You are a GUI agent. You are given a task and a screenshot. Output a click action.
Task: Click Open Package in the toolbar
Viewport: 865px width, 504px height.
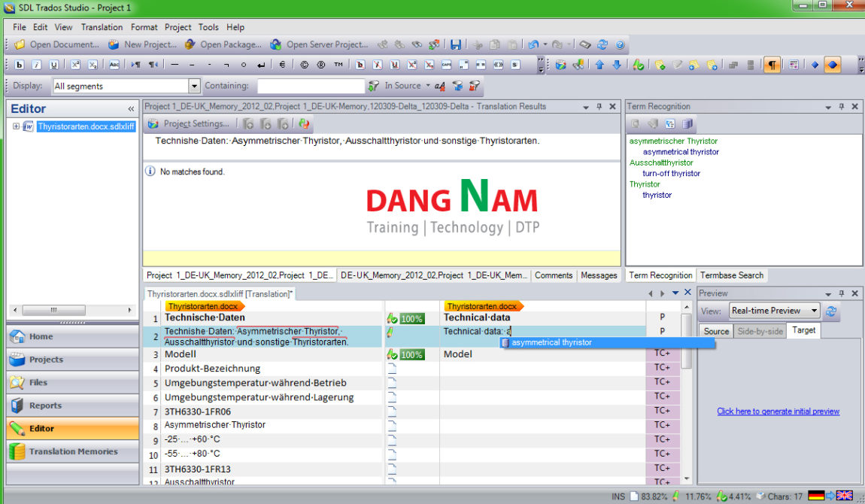pos(223,44)
